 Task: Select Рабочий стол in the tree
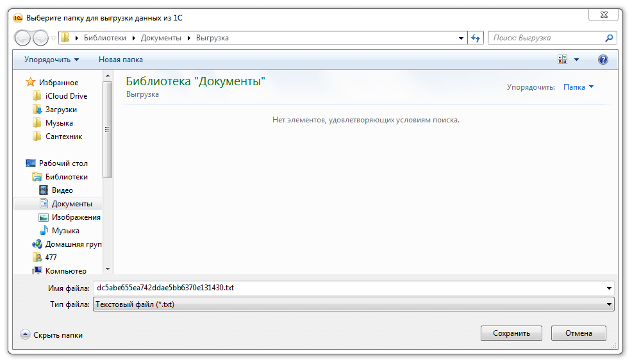63,163
